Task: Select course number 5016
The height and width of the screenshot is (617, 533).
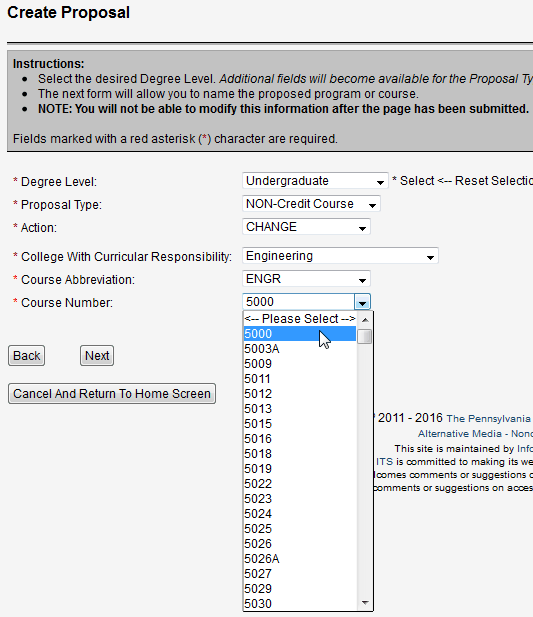Action: point(300,439)
